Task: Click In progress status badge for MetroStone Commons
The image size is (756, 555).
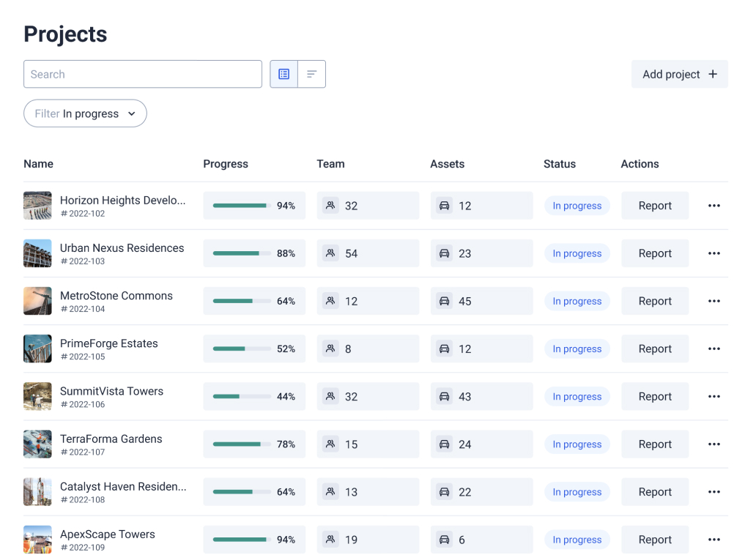Action: (577, 301)
